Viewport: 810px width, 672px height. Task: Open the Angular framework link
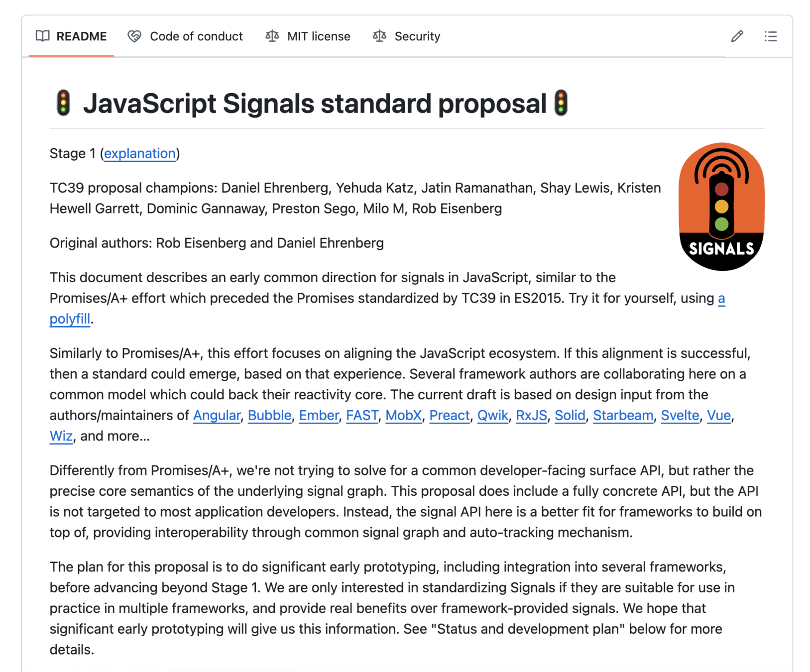[x=217, y=415]
